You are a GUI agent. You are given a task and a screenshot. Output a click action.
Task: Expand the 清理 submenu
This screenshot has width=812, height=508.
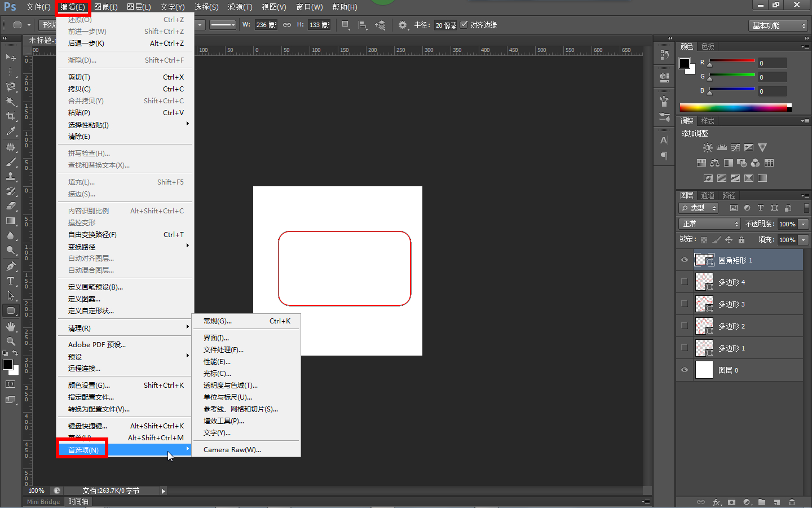click(125, 328)
